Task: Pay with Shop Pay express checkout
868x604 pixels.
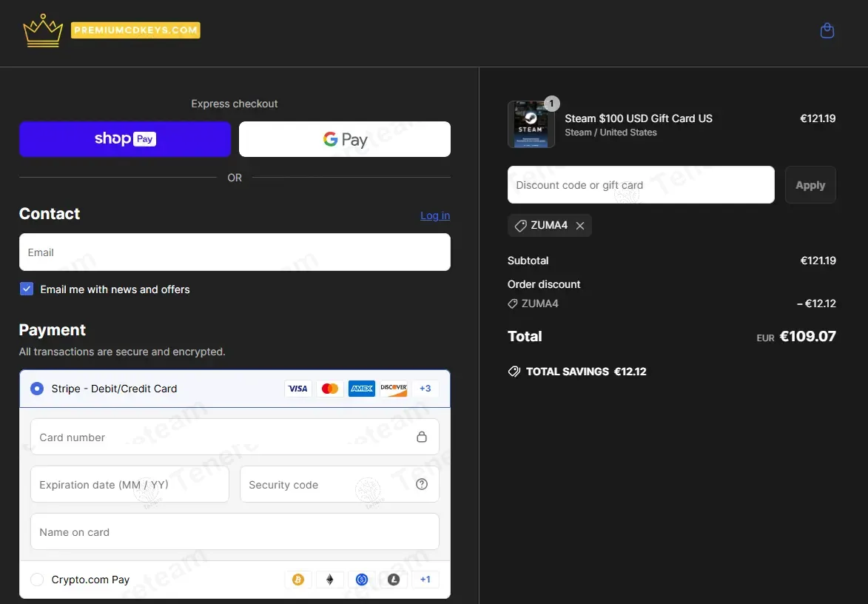Action: pyautogui.click(x=125, y=139)
